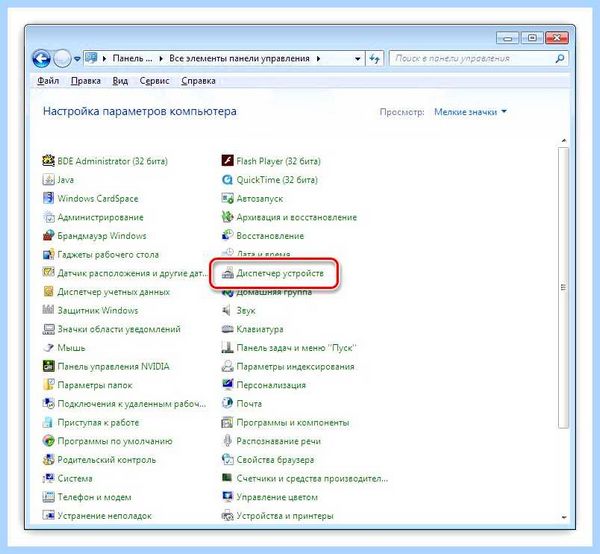Viewport: 600px width, 554px height.
Task: Go to Панель breadcrumb segment
Action: (132, 59)
